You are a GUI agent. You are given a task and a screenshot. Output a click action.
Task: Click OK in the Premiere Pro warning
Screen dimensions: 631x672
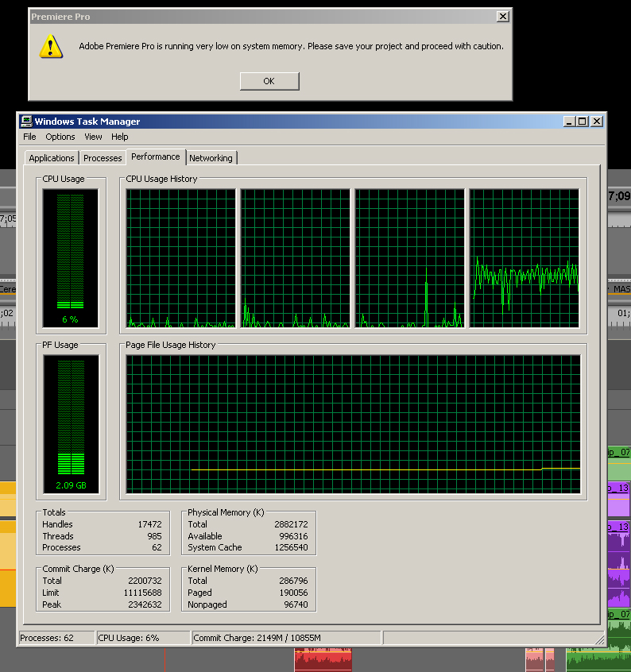click(x=269, y=81)
